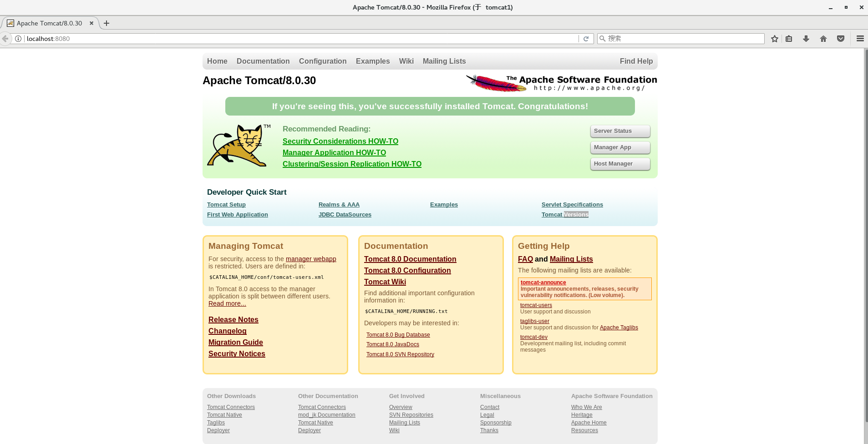Bookmark this page with star icon
Image resolution: width=868 pixels, height=444 pixels.
(x=775, y=39)
